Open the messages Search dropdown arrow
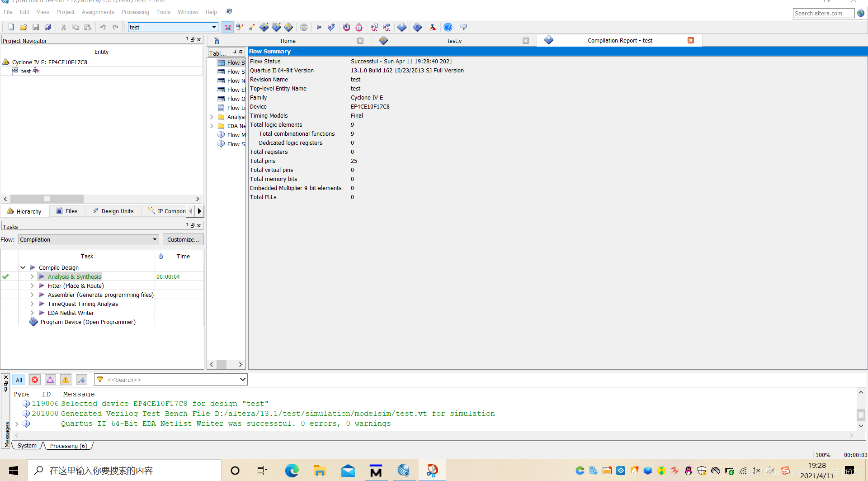Viewport: 868px width, 481px height. coord(242,379)
